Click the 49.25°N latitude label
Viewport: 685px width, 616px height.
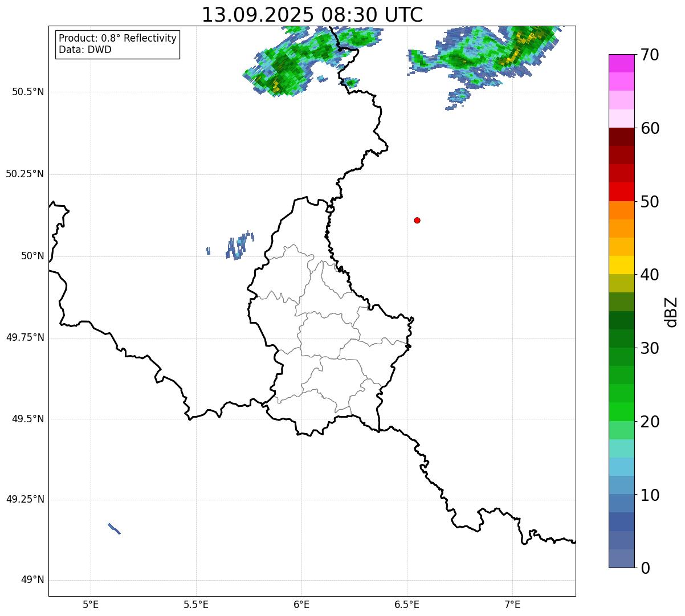click(x=25, y=500)
